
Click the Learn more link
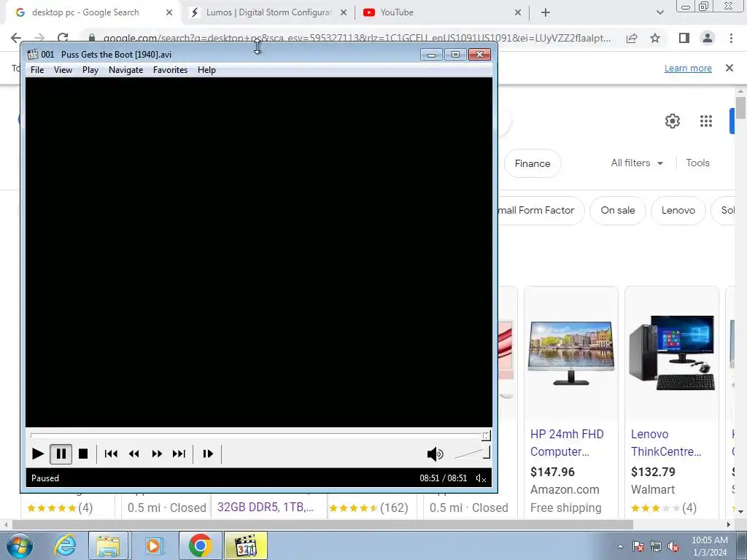tap(688, 68)
